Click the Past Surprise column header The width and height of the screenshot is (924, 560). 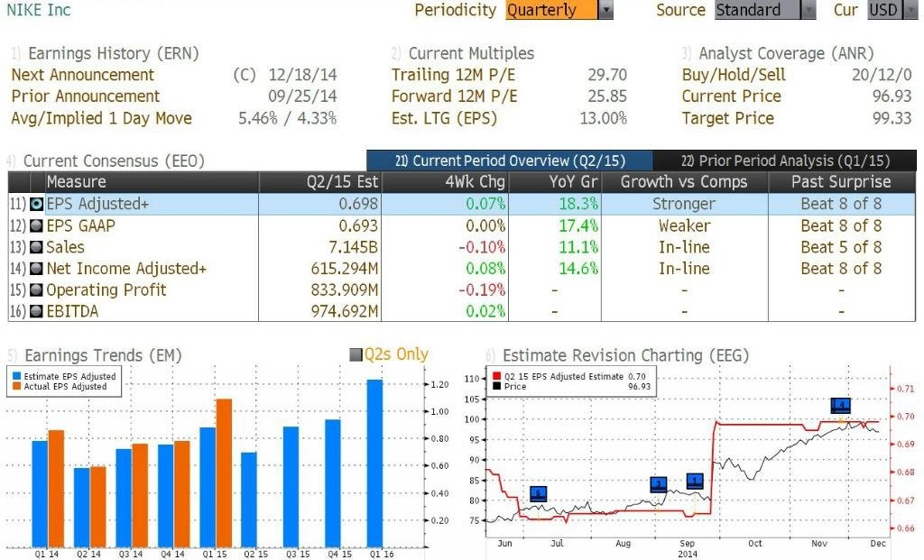[842, 182]
